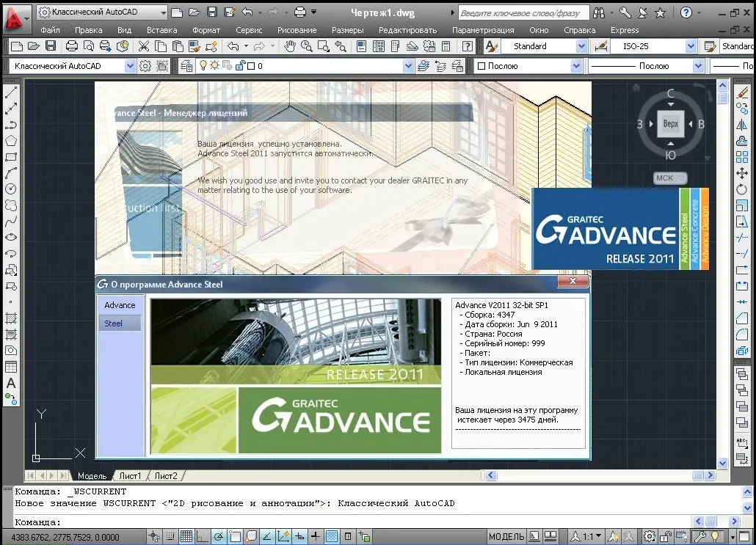Image resolution: width=756 pixels, height=545 pixels.
Task: Open the Express menu
Action: pos(625,30)
